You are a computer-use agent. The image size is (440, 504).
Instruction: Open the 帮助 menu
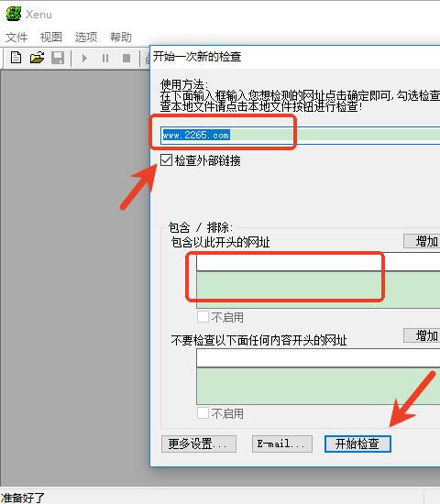tap(121, 38)
